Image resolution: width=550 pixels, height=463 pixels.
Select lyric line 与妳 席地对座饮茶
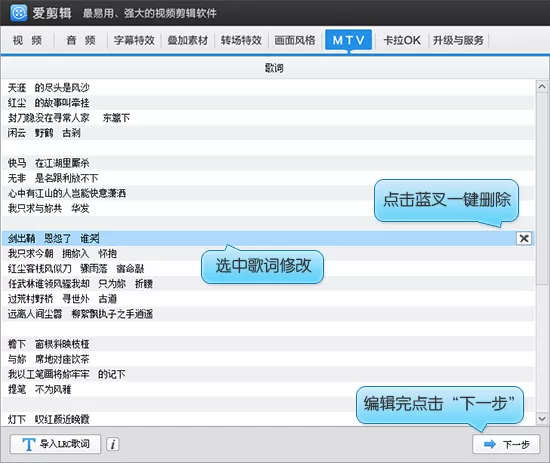(x=268, y=359)
